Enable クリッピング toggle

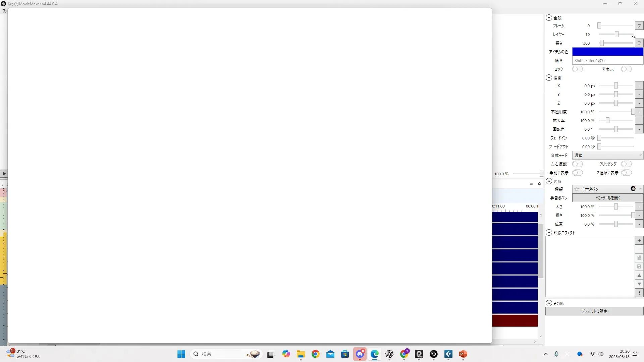point(626,164)
